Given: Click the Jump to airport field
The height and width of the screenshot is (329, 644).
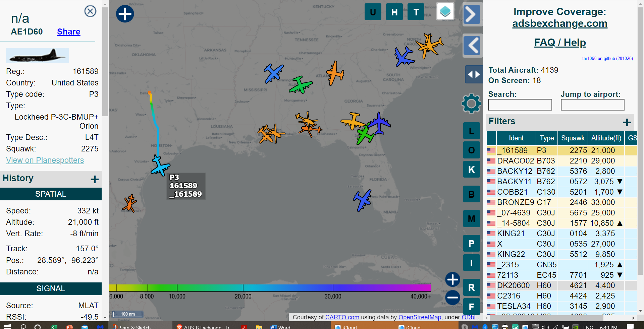Looking at the screenshot, I should [x=592, y=105].
